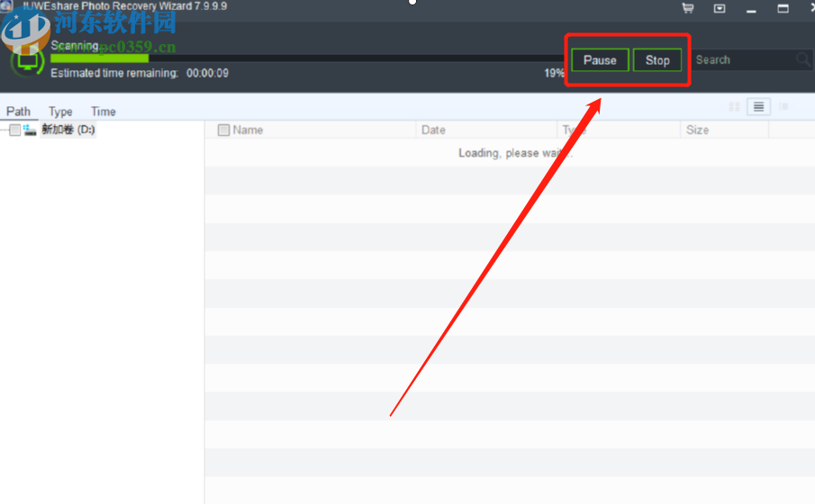The height and width of the screenshot is (504, 815).
Task: Switch to the Time tab
Action: pos(103,112)
